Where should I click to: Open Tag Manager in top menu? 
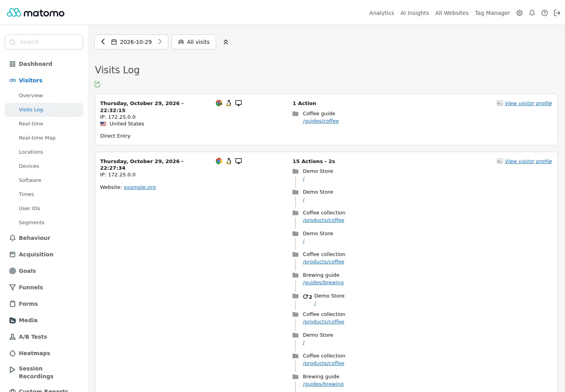pyautogui.click(x=492, y=13)
